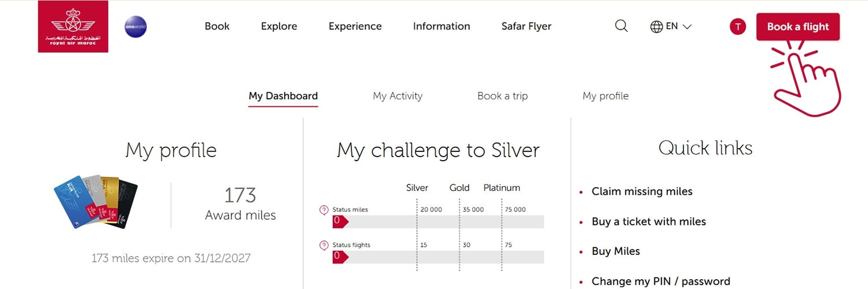Image resolution: width=868 pixels, height=289 pixels.
Task: Open the Explore menu
Action: [x=279, y=27]
